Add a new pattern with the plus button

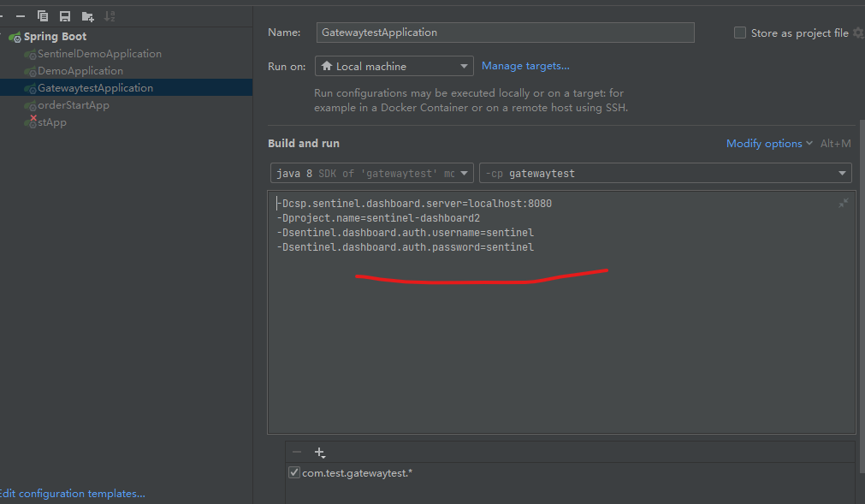click(x=320, y=453)
